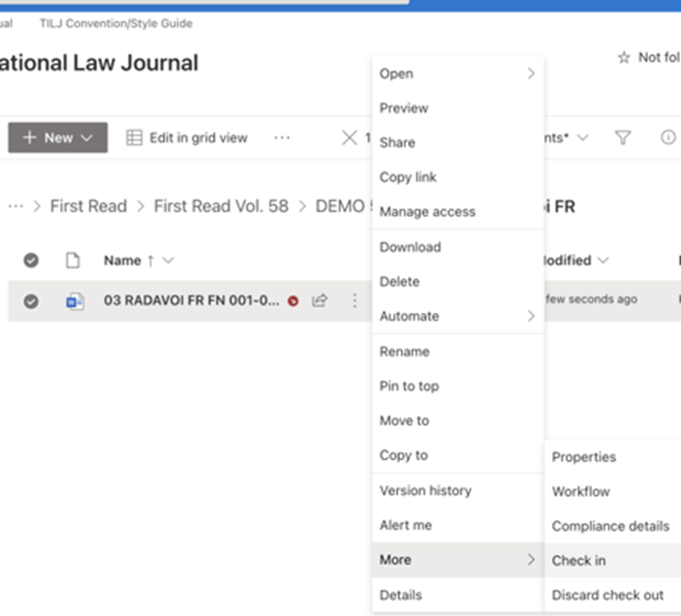This screenshot has width=681, height=616.
Task: Go to First Read breadcrumb
Action: 88,206
